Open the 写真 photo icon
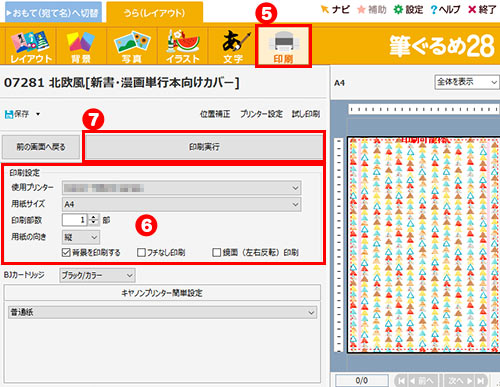The image size is (500, 387). pos(132,46)
